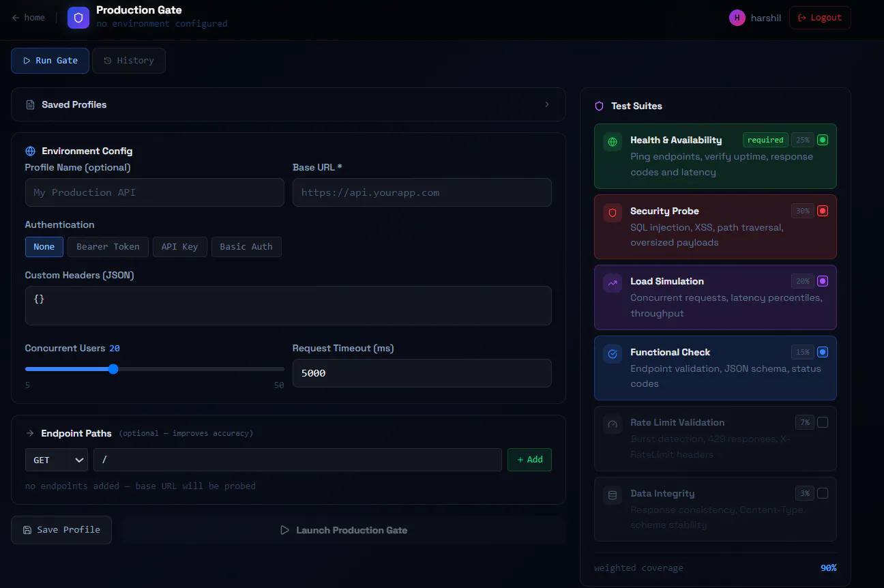Click the harshil username text
Viewport: 884px width, 588px height.
[766, 18]
